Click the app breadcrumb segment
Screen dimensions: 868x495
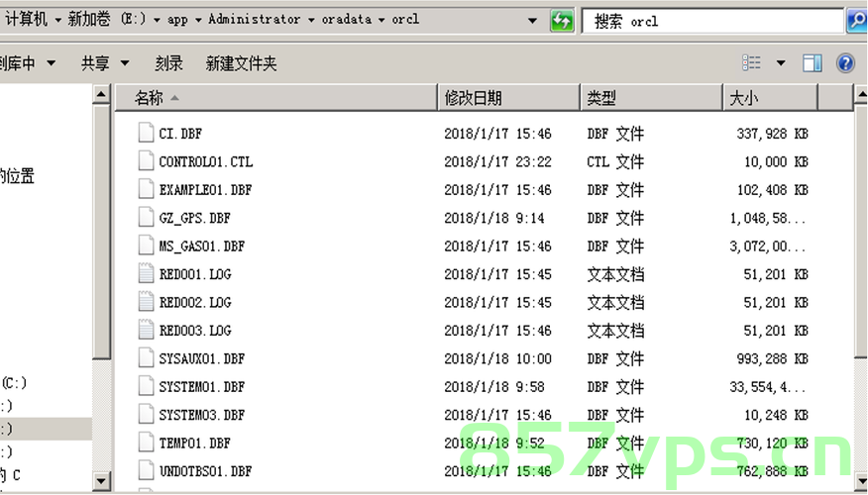tap(177, 20)
